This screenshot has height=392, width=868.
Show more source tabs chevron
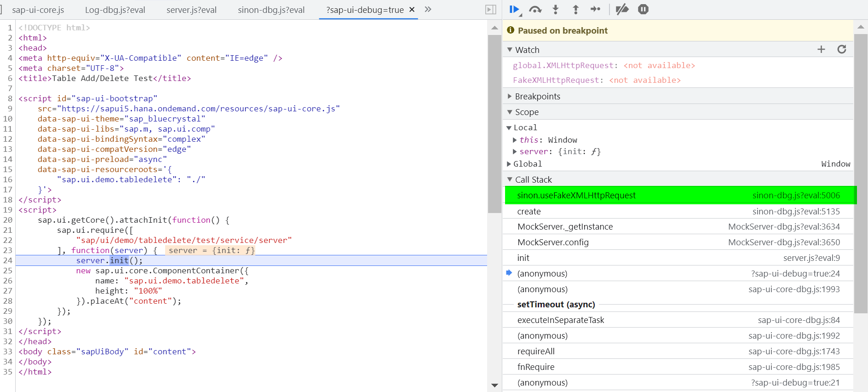pos(428,9)
